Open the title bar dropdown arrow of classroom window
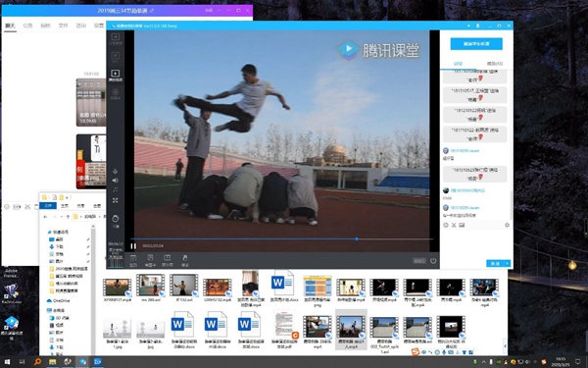The width and height of the screenshot is (588, 368). pyautogui.click(x=468, y=26)
